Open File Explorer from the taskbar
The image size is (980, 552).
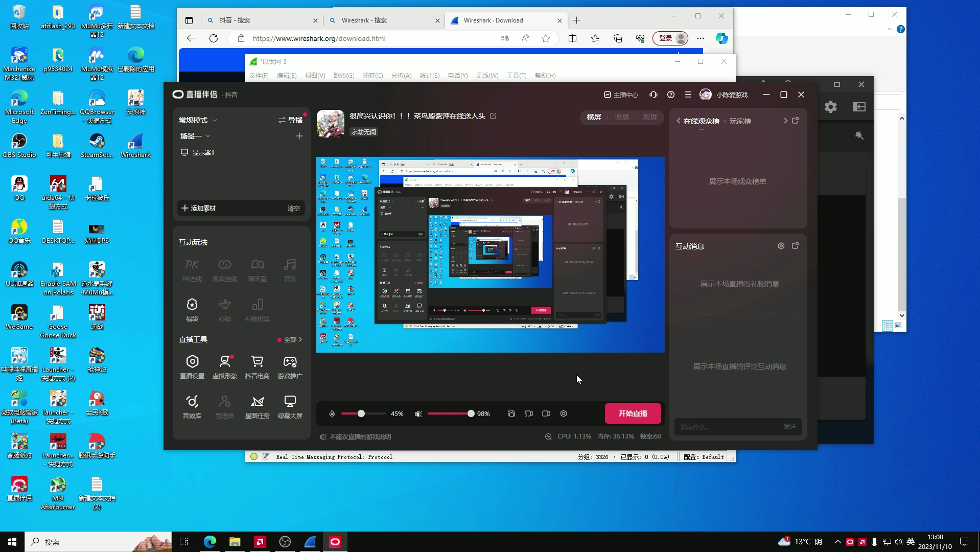(235, 542)
